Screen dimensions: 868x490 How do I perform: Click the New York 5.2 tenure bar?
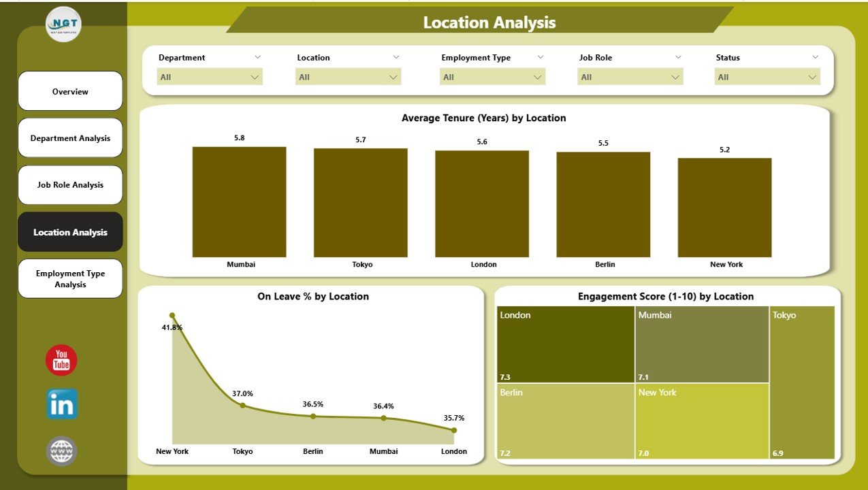coord(724,206)
